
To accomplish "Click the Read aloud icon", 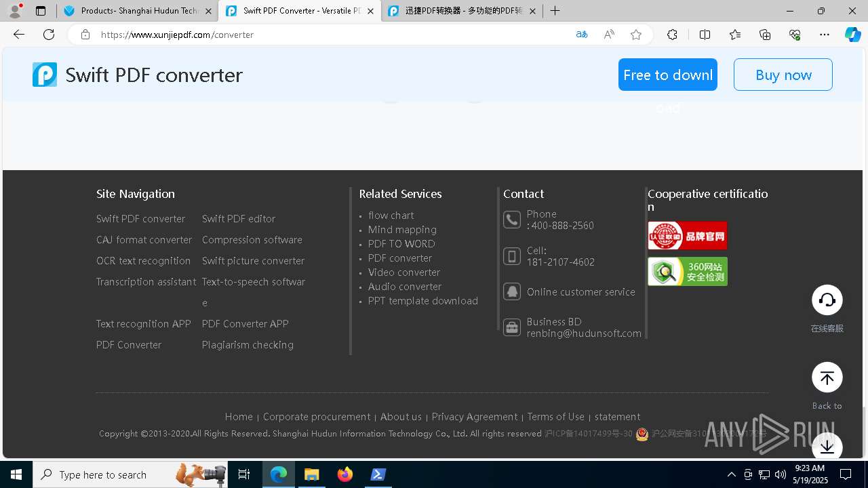I will pos(609,35).
